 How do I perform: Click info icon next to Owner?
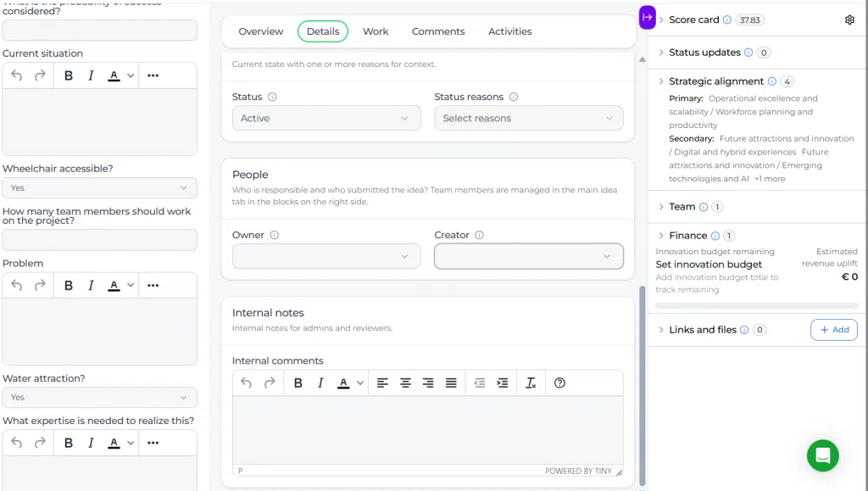click(x=275, y=235)
